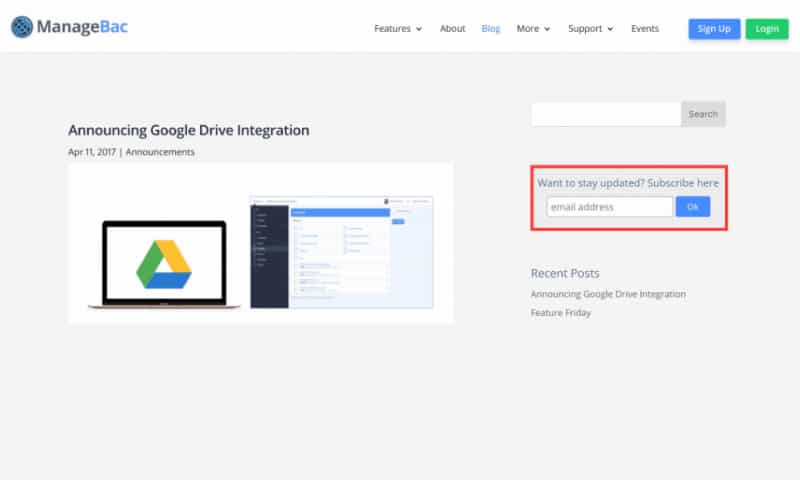Click the green Login button
Image resolution: width=800 pixels, height=480 pixels.
(767, 29)
